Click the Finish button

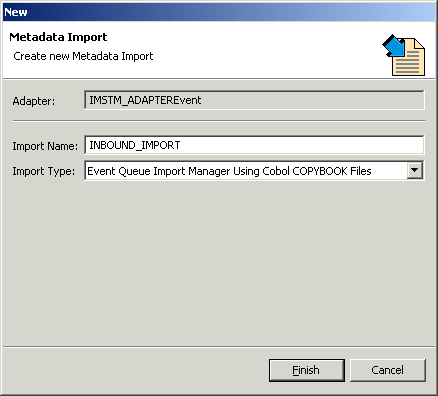(307, 370)
